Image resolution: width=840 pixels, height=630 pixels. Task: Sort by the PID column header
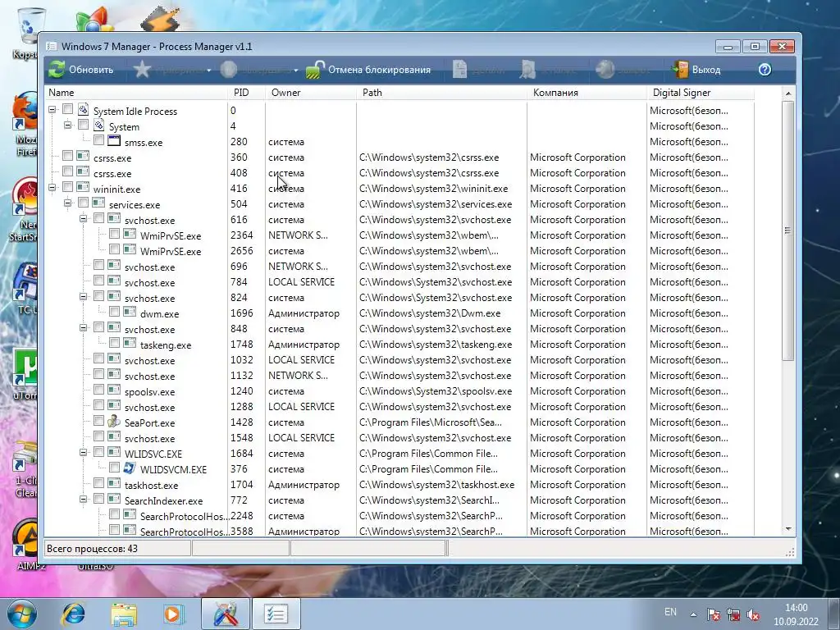(246, 93)
